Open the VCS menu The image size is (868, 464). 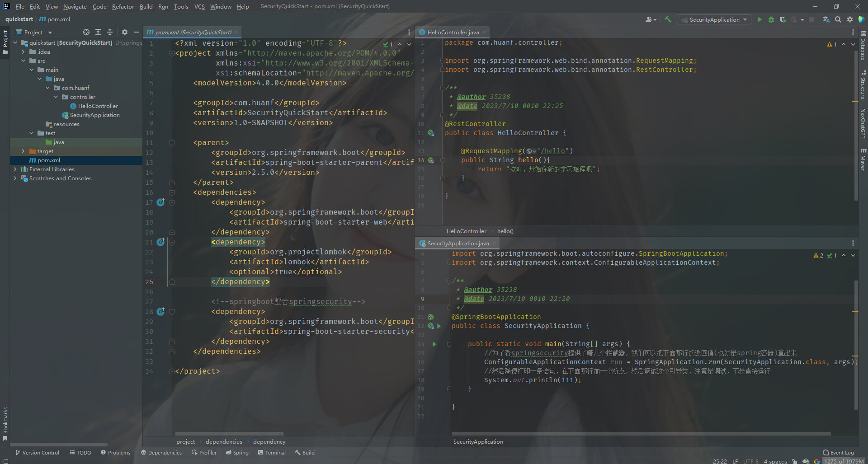pyautogui.click(x=199, y=6)
